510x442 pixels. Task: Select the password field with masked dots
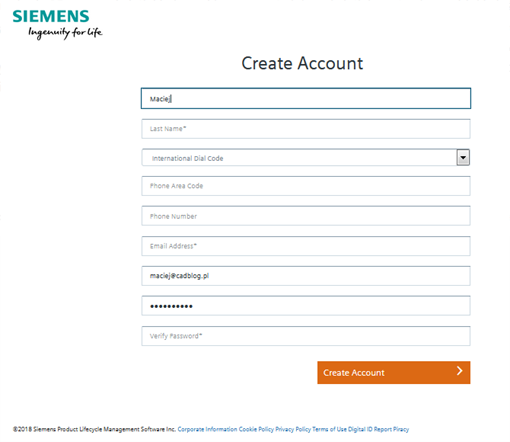tap(306, 306)
